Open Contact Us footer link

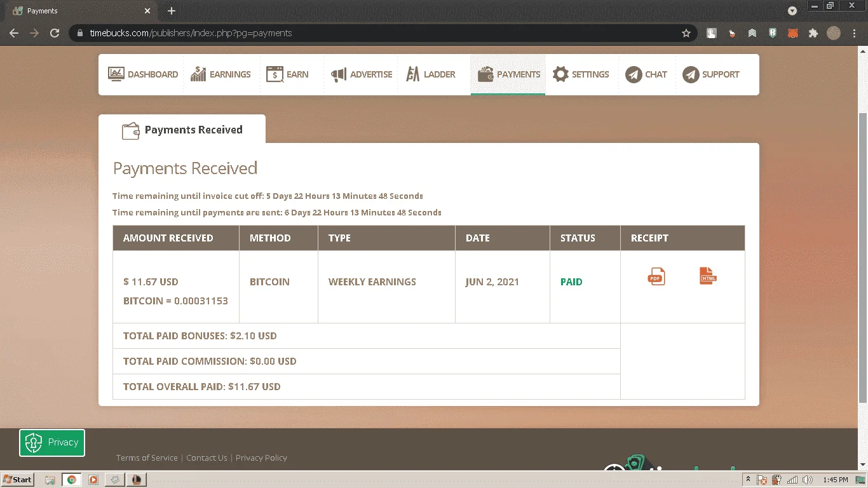(207, 457)
